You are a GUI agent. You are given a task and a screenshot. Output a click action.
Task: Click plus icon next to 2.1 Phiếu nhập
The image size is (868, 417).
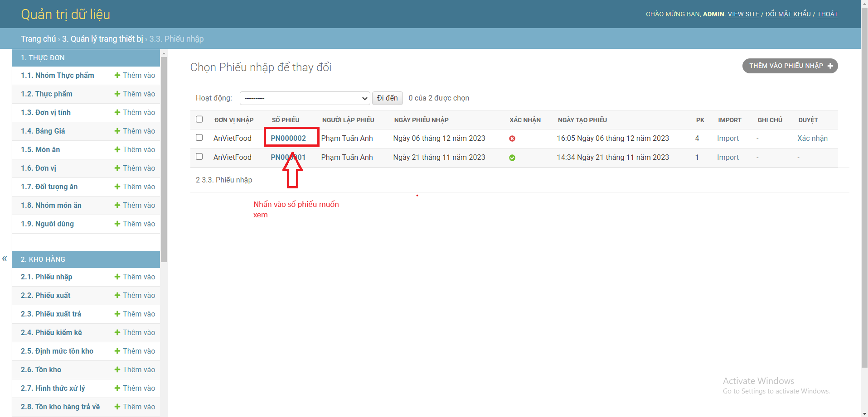(x=117, y=277)
